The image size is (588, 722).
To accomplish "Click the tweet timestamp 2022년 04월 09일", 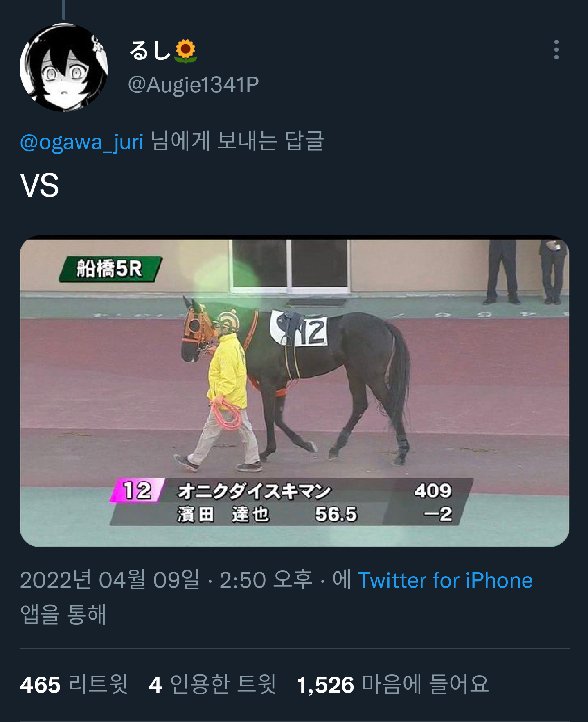I will click(x=110, y=580).
